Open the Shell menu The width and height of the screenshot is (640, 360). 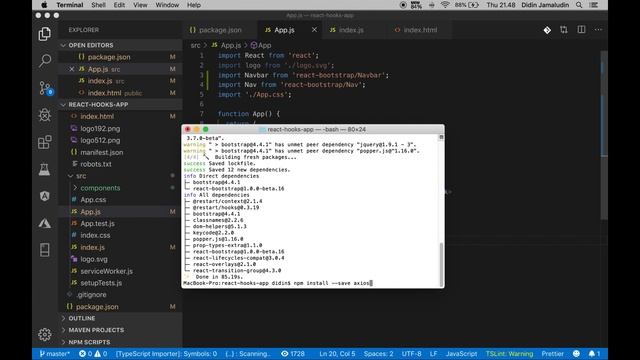[x=98, y=5]
